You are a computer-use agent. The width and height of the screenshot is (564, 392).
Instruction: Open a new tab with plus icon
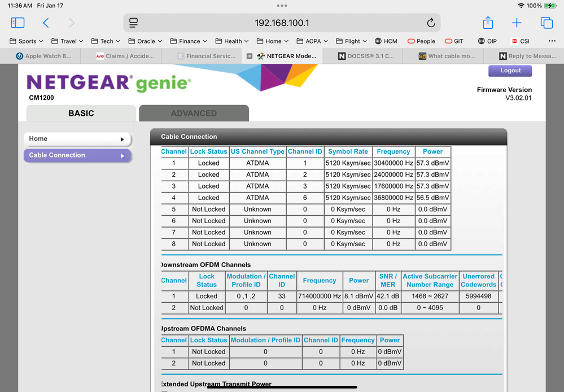pos(517,23)
